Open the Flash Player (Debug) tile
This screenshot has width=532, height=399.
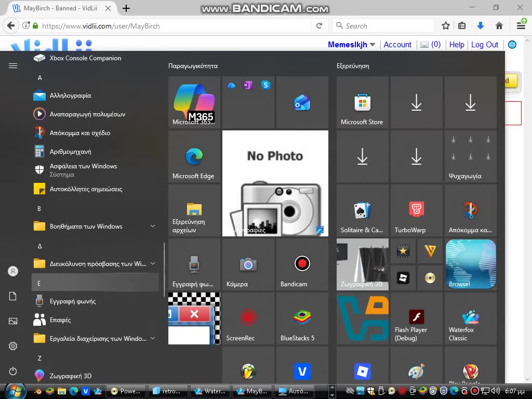416,318
